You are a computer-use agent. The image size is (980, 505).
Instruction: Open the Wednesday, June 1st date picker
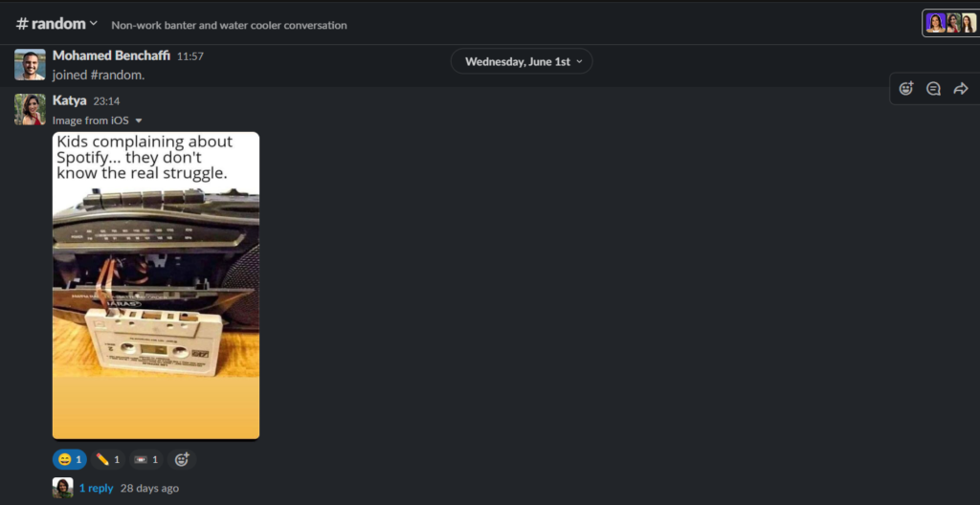(522, 61)
